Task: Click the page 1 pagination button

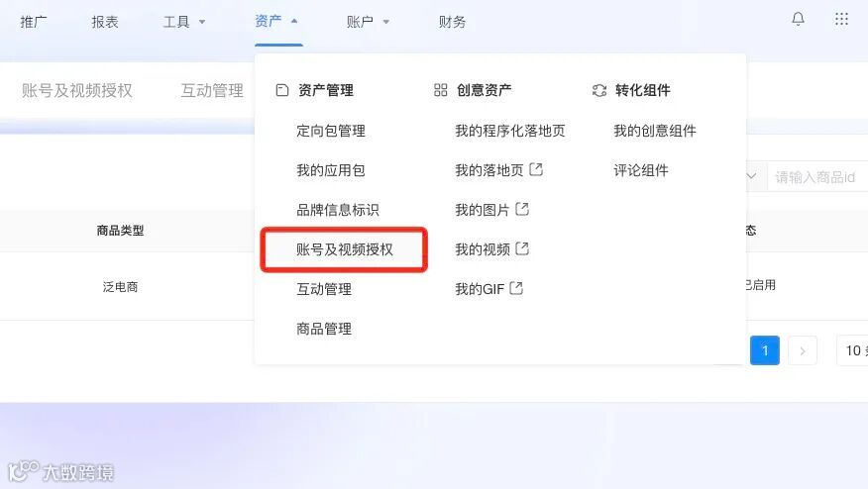Action: pyautogui.click(x=765, y=350)
